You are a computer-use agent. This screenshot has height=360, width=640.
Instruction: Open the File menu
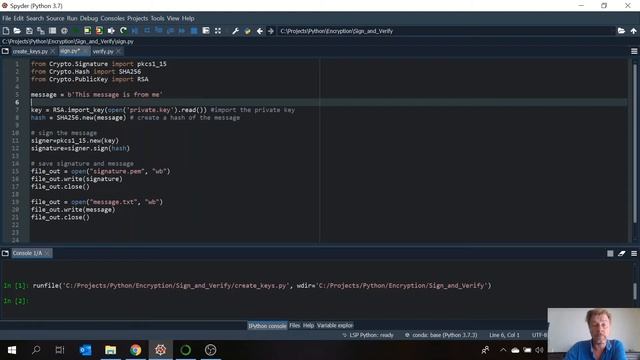click(7, 18)
